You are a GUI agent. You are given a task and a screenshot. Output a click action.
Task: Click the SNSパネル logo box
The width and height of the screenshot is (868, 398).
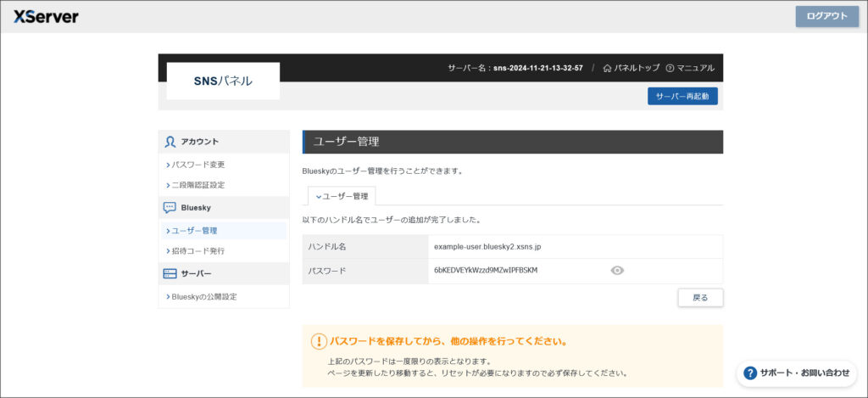(x=223, y=81)
